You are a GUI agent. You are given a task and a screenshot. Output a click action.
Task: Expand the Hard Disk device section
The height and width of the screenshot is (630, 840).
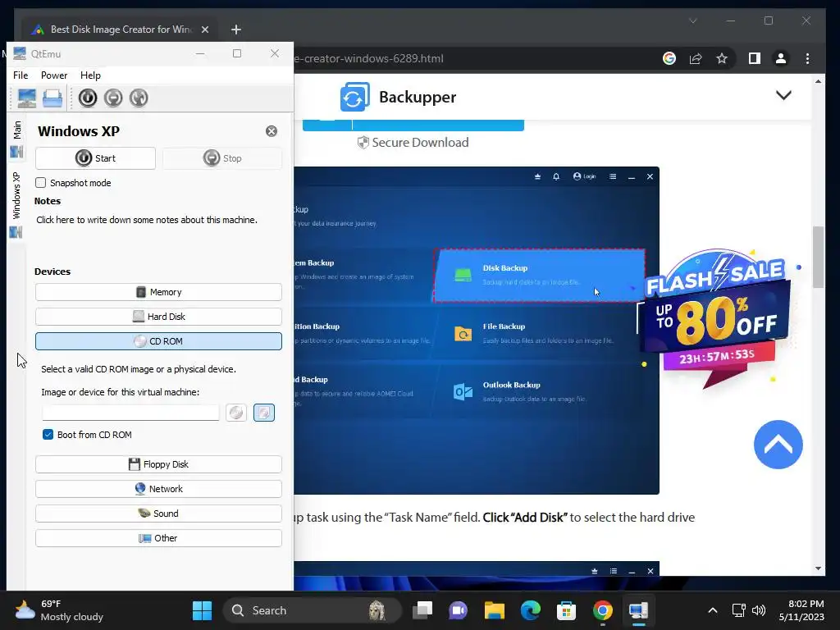click(158, 317)
